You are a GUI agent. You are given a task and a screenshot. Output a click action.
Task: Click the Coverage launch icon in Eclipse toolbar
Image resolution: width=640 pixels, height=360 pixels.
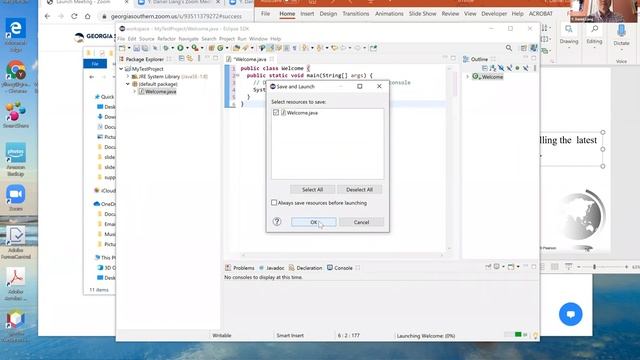[195, 48]
